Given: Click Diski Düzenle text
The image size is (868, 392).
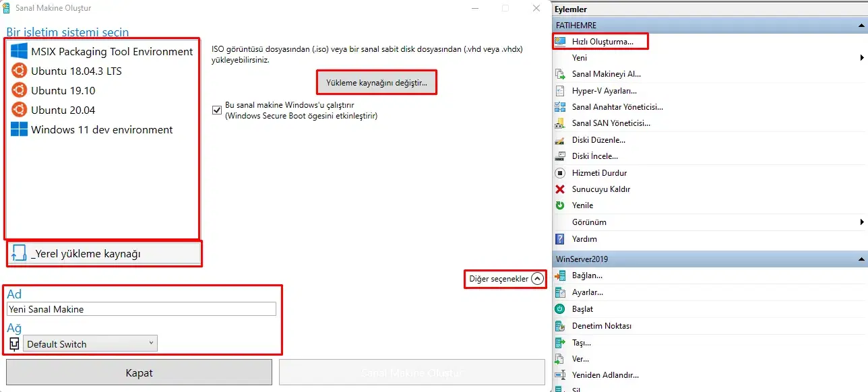Looking at the screenshot, I should (x=598, y=140).
